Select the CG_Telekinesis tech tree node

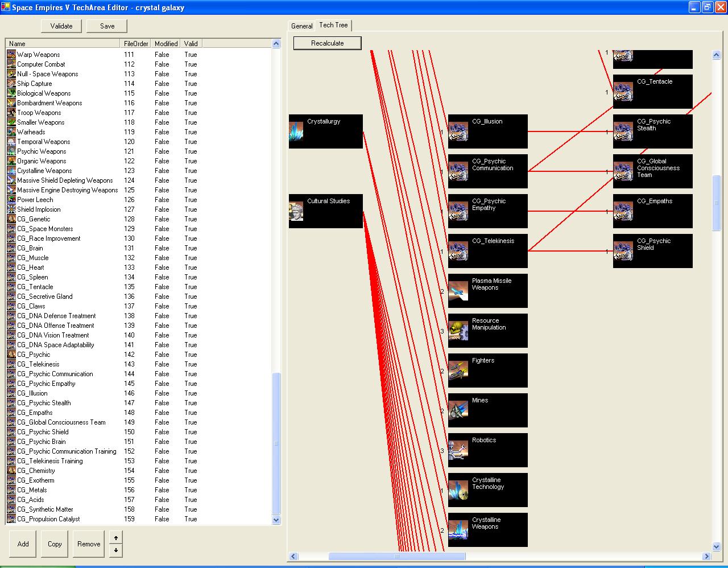pos(487,251)
